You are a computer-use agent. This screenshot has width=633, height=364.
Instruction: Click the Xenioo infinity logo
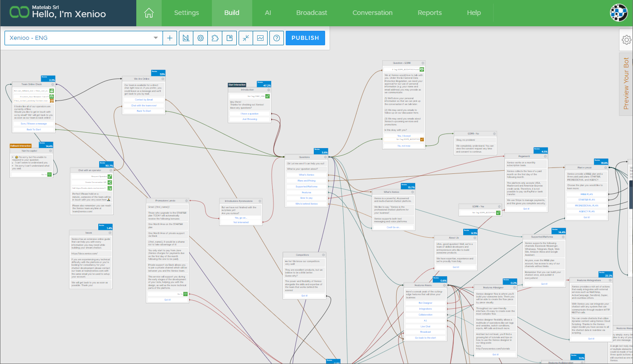pyautogui.click(x=19, y=13)
